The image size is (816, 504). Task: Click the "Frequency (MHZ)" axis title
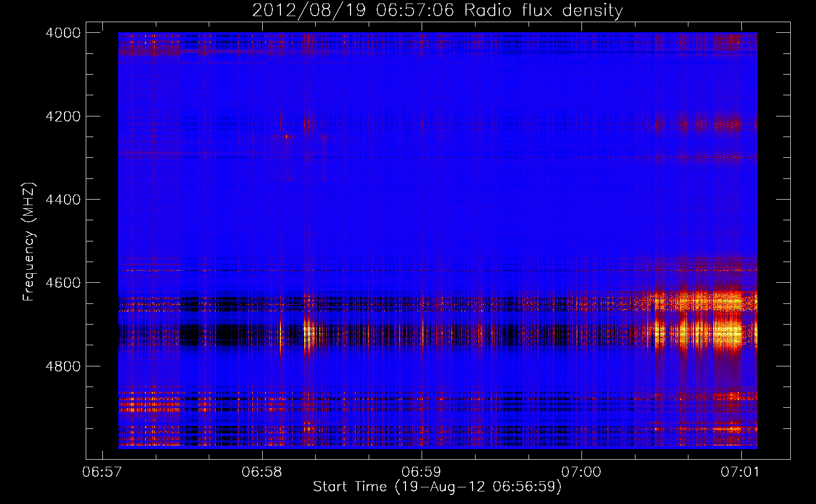tap(29, 242)
